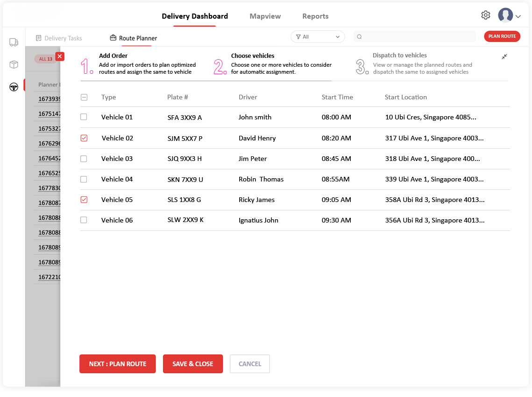Click the truck icon in left sidebar
The image size is (532, 397).
(x=14, y=42)
